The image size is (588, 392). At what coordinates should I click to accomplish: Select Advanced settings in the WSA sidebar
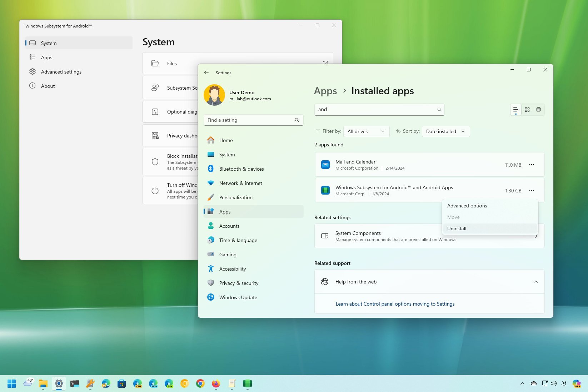pos(61,71)
